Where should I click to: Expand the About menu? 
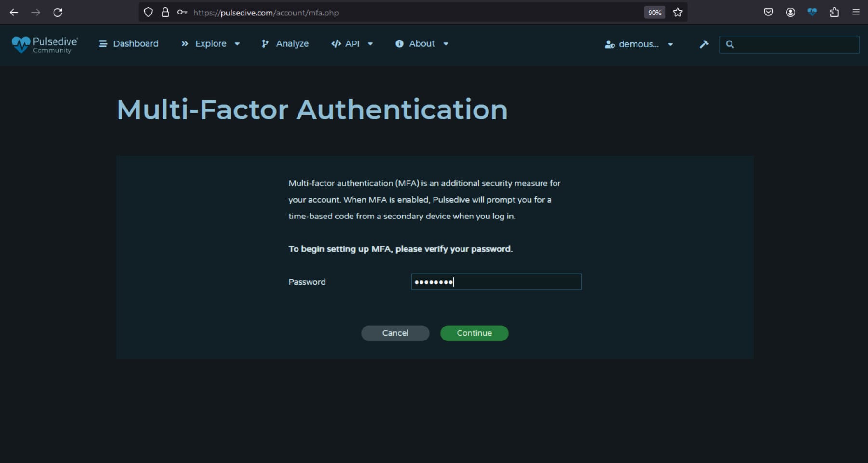point(422,44)
